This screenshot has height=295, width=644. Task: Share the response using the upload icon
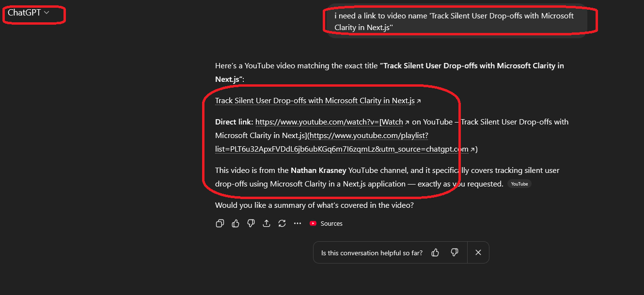tap(266, 223)
